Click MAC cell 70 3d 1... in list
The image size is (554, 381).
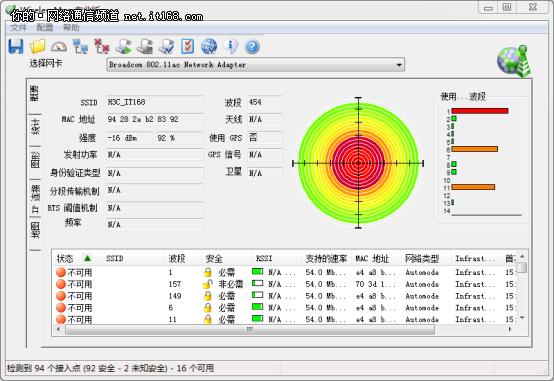pos(376,284)
